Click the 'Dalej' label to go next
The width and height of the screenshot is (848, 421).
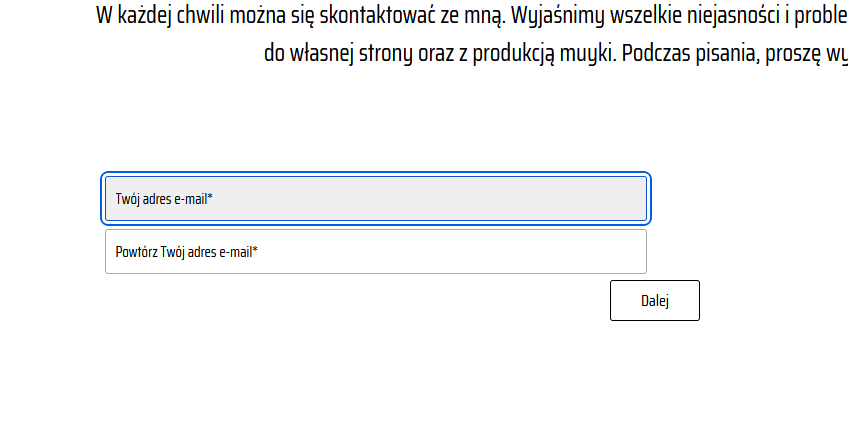(654, 301)
